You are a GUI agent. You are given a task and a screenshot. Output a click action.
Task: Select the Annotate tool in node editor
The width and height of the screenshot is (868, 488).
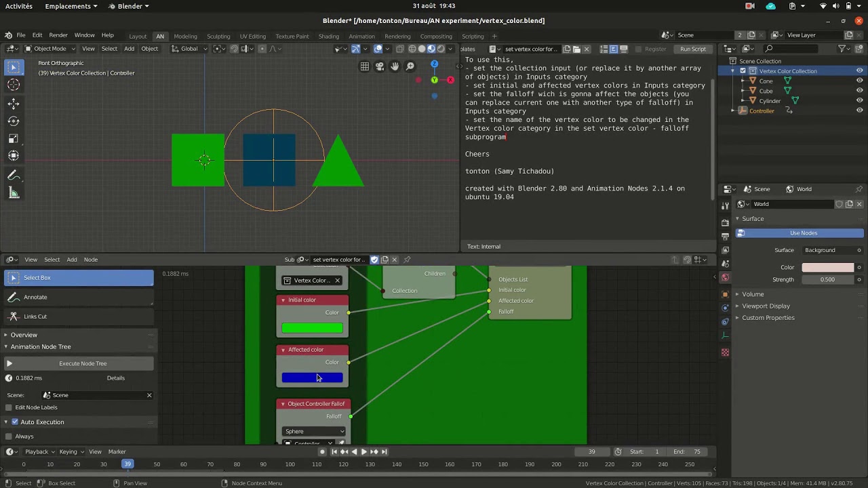pos(79,297)
